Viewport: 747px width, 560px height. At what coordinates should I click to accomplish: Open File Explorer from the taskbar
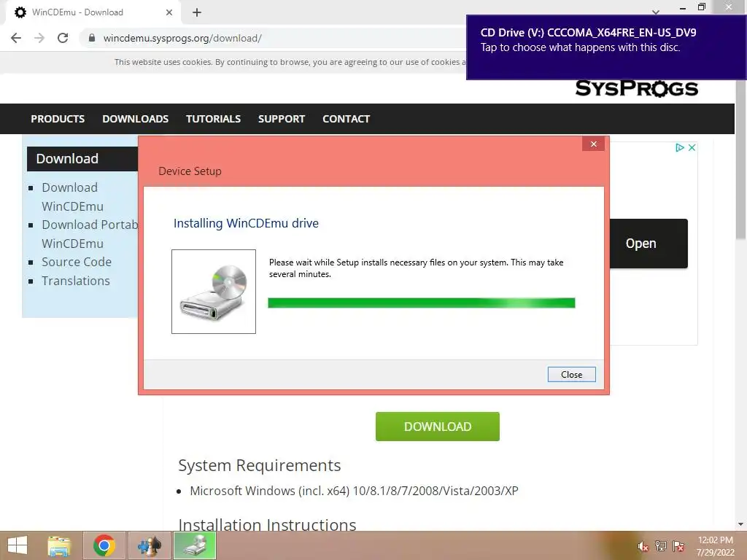click(59, 545)
